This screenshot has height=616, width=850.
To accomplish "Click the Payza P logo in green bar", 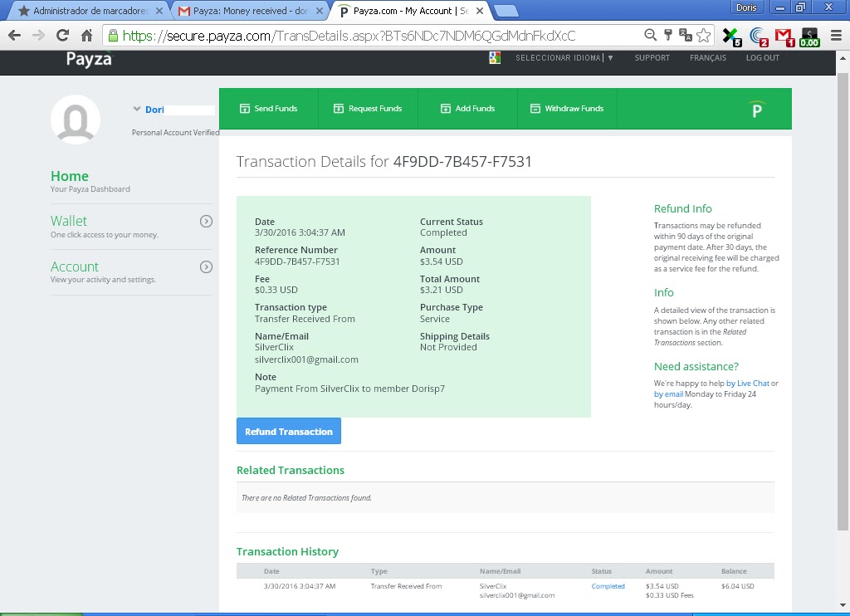I will pyautogui.click(x=757, y=110).
